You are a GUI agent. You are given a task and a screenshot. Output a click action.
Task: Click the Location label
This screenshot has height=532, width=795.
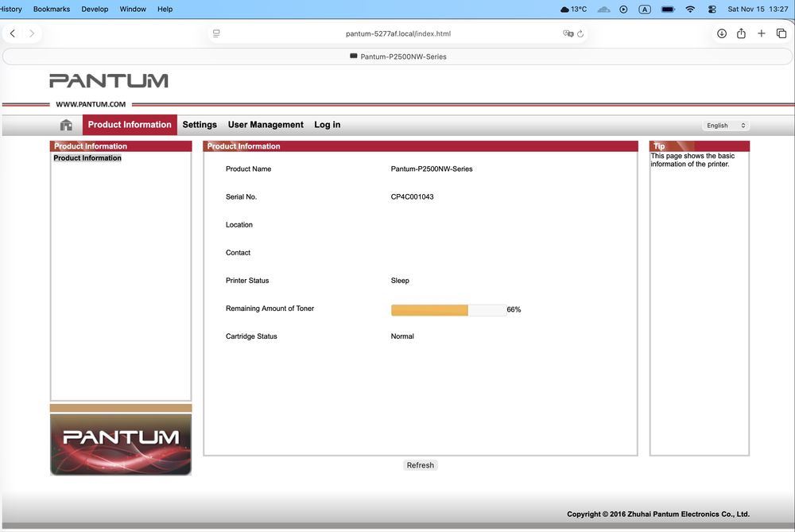pyautogui.click(x=238, y=225)
